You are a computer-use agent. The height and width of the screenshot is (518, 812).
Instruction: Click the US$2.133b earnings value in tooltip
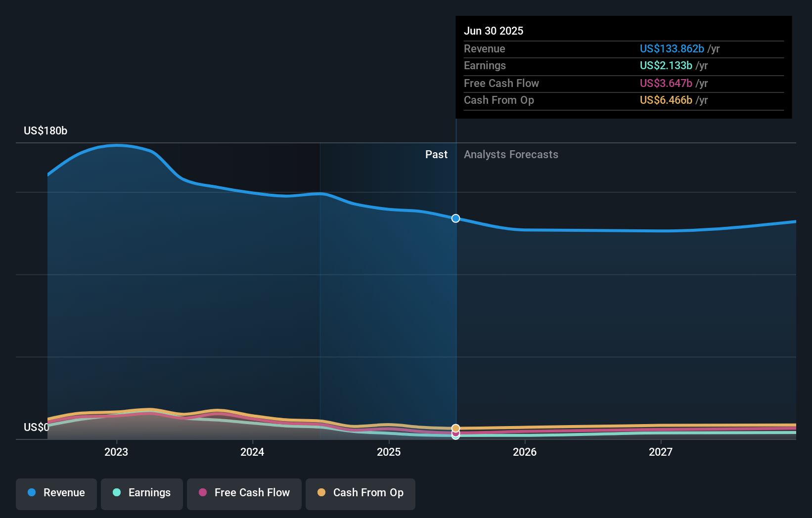pos(666,66)
